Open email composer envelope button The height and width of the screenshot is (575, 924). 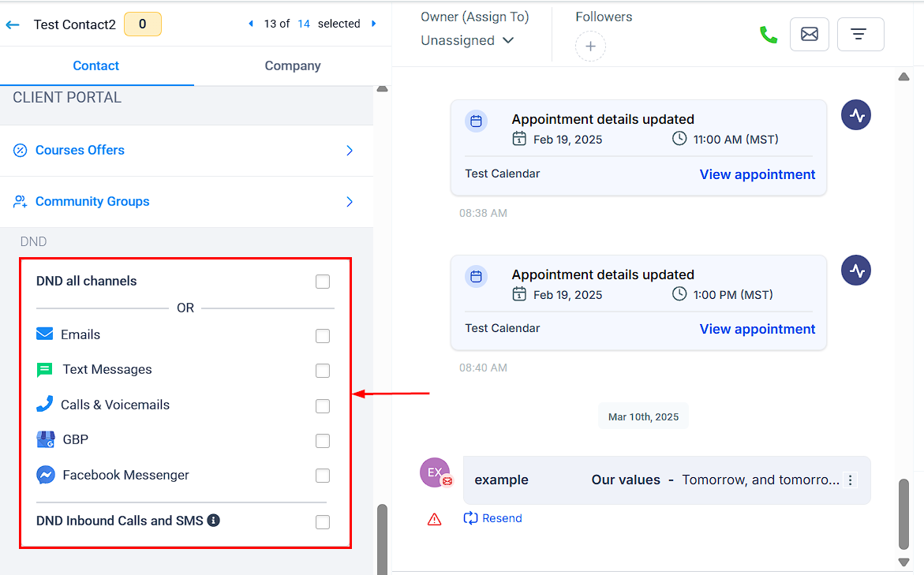point(809,34)
